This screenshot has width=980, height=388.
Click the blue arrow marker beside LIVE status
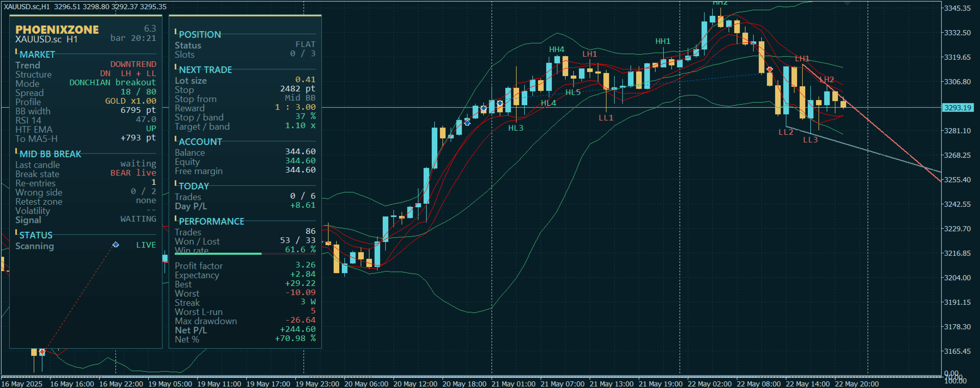pos(116,245)
